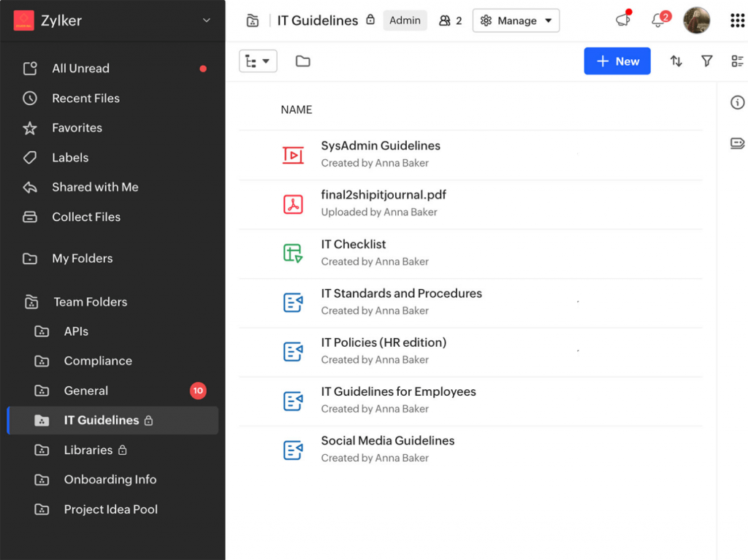Open the Favorites section
Image resolution: width=748 pixels, height=560 pixels.
(x=77, y=128)
